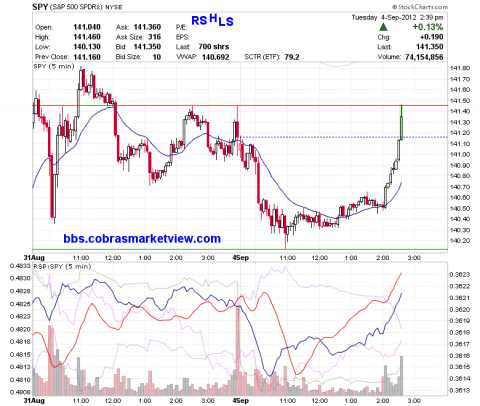The width and height of the screenshot is (480, 406).
Task: Click the Ask Size value 316
Action: point(154,37)
